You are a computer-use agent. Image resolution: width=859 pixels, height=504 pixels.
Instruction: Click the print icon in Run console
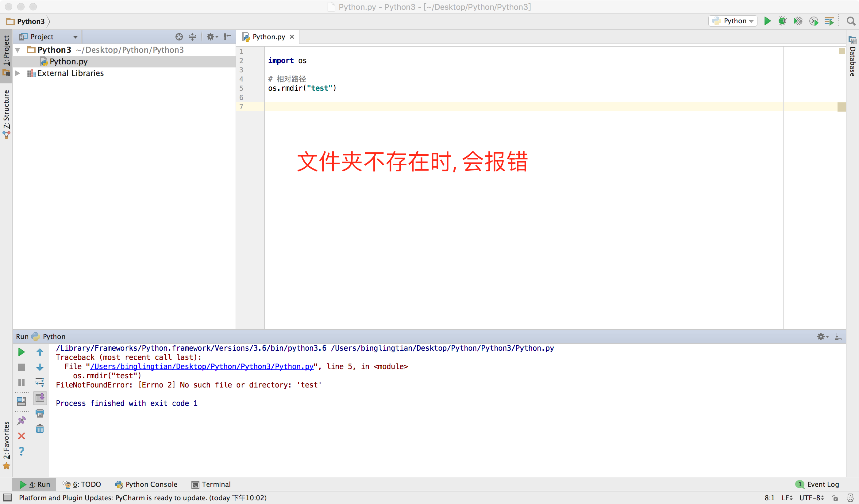pyautogui.click(x=40, y=414)
